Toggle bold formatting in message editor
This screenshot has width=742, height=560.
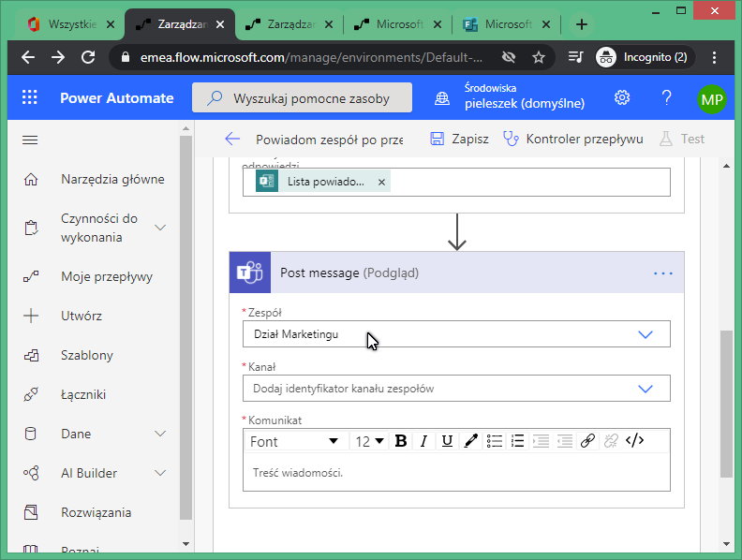[401, 441]
